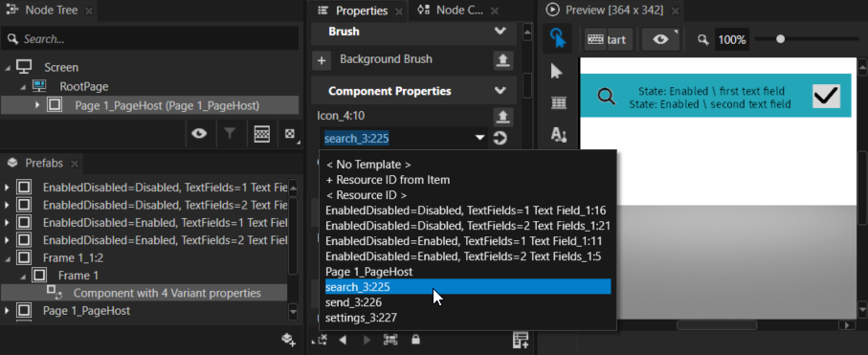Click the lock icon at Properties bottom bar
This screenshot has width=868, height=355.
pos(415,340)
